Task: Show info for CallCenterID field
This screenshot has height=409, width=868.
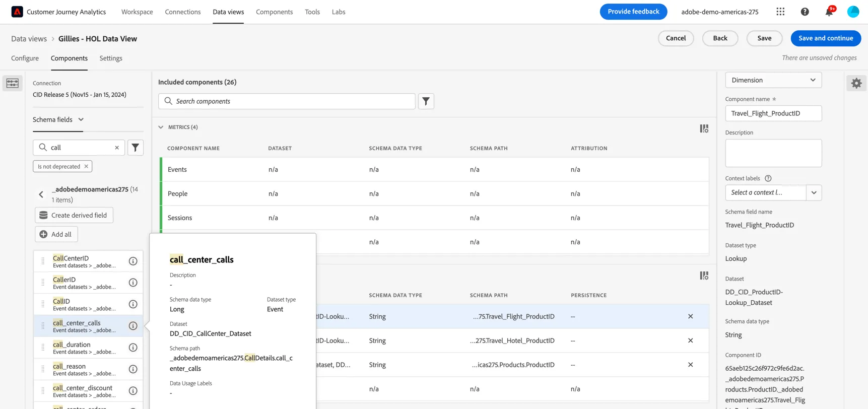Action: (133, 261)
